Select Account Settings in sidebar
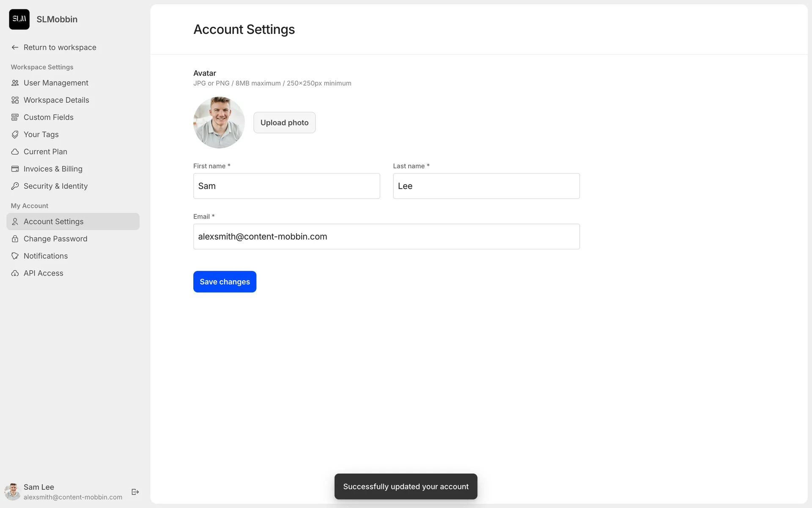812x508 pixels. click(54, 221)
